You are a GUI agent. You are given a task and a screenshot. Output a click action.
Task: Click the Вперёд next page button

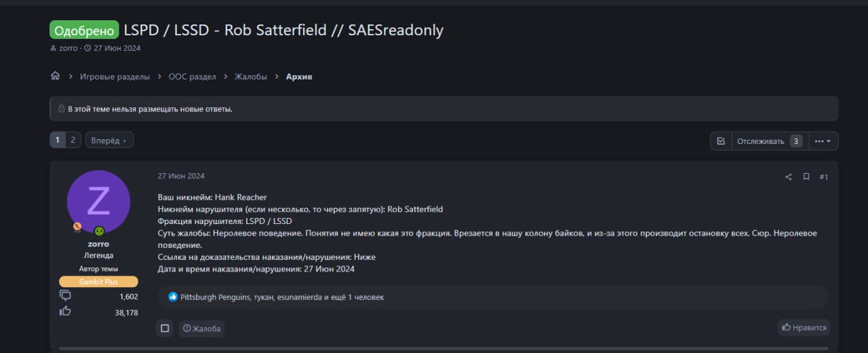click(x=109, y=141)
